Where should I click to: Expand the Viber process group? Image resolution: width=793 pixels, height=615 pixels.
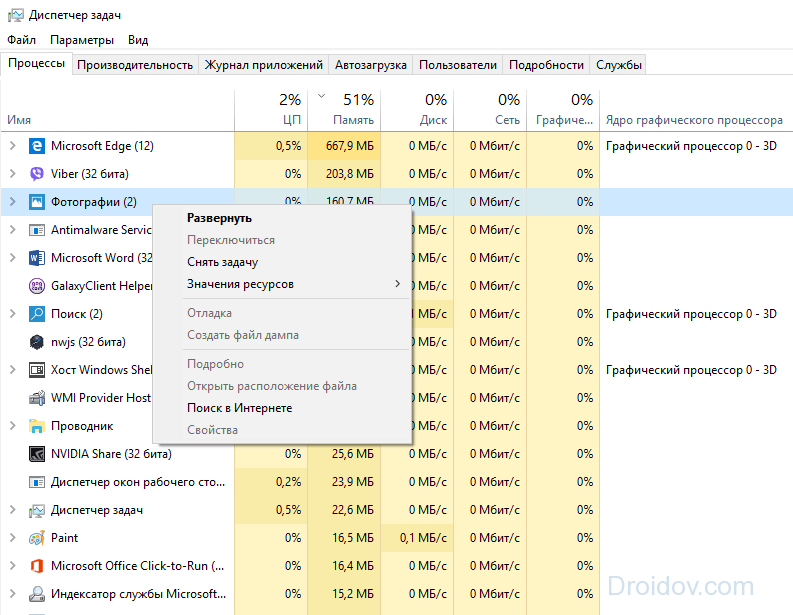13,174
